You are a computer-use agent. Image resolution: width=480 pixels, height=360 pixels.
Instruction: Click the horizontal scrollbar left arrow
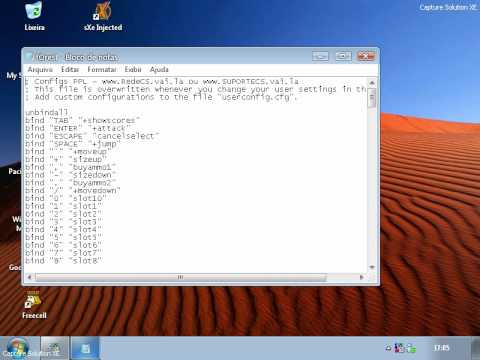point(29,277)
